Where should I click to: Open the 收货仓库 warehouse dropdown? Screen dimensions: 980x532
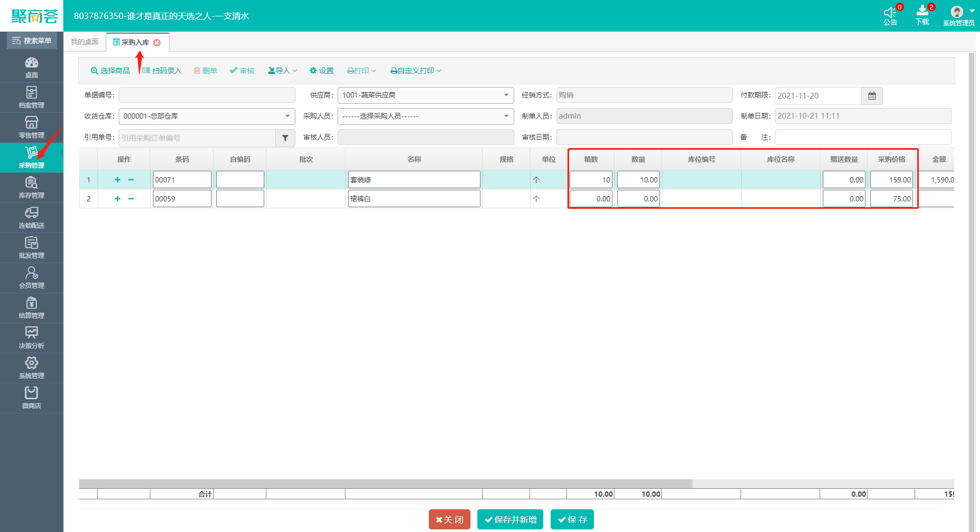coord(207,117)
